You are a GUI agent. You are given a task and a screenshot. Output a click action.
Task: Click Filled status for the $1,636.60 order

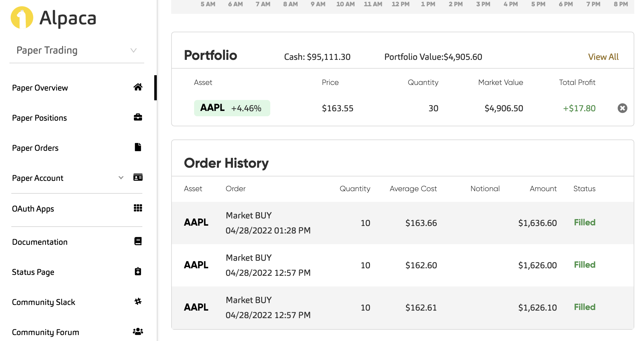point(585,223)
